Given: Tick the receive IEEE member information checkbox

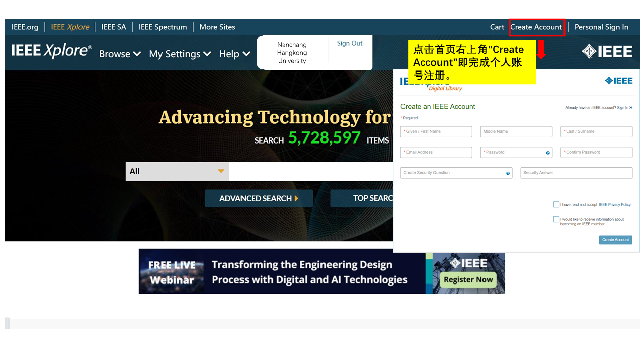Looking at the screenshot, I should coord(556,219).
